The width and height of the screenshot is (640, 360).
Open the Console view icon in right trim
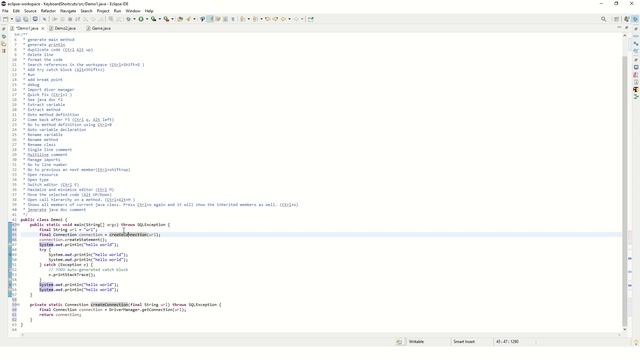point(636,67)
